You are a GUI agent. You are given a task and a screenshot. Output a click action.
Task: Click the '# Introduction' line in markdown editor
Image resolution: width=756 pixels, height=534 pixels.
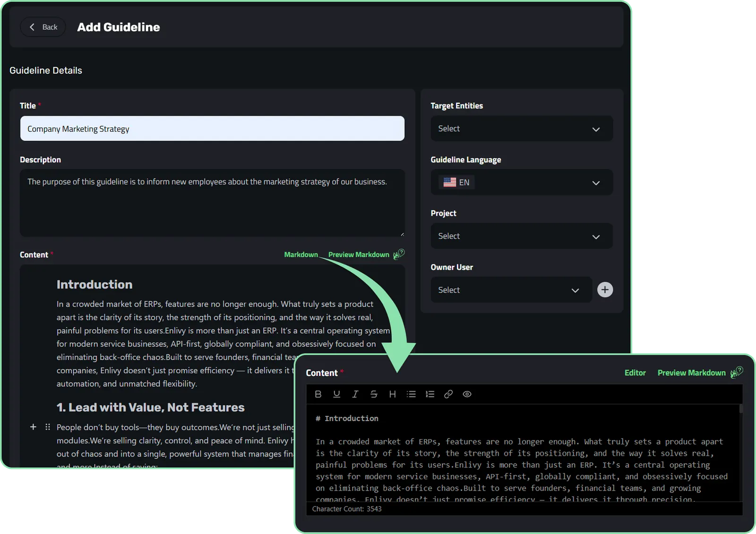(347, 418)
